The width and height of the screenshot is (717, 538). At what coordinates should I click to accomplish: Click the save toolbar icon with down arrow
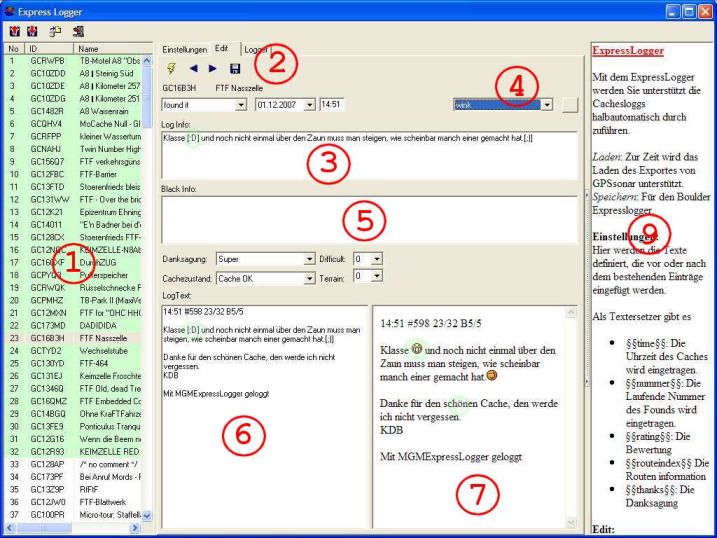click(x=32, y=31)
